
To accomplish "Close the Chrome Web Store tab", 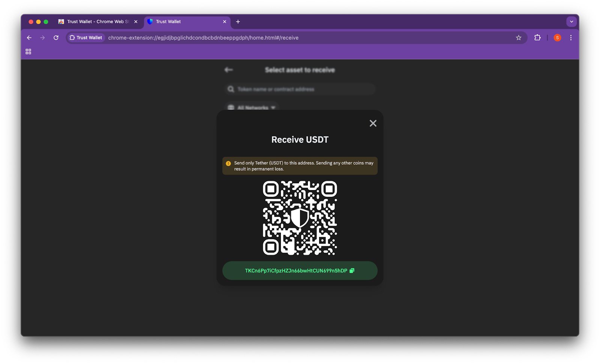I will [136, 22].
